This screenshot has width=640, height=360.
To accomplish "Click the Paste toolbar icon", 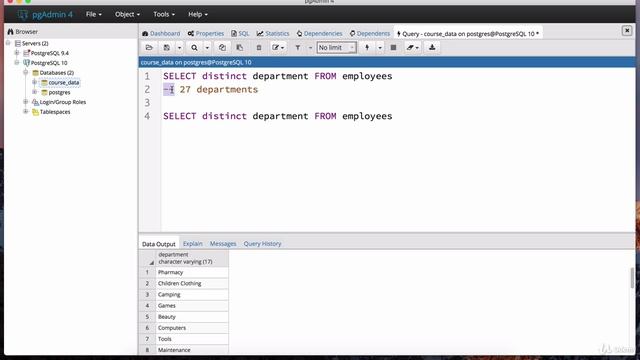I will pos(240,48).
